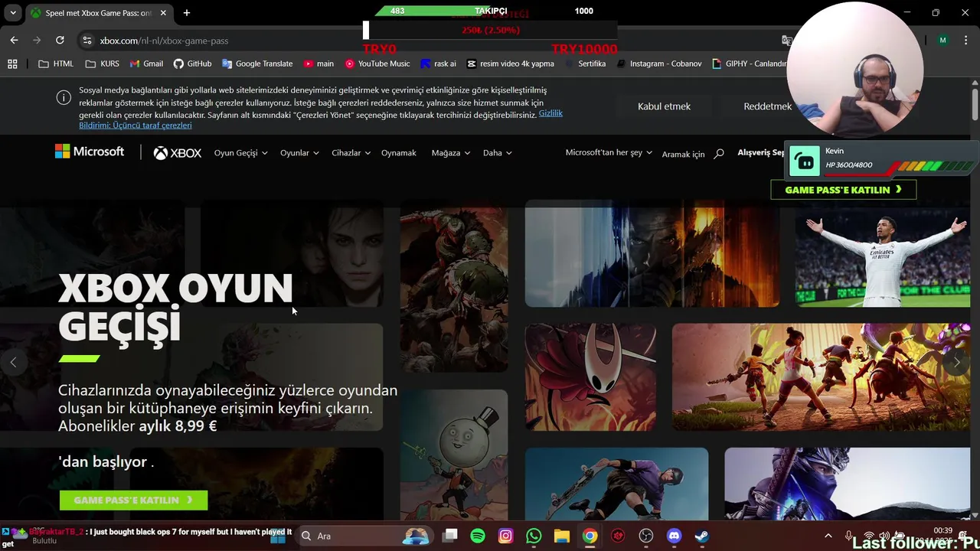Expand the 'Daha' menu
The height and width of the screenshot is (551, 980).
tap(497, 153)
